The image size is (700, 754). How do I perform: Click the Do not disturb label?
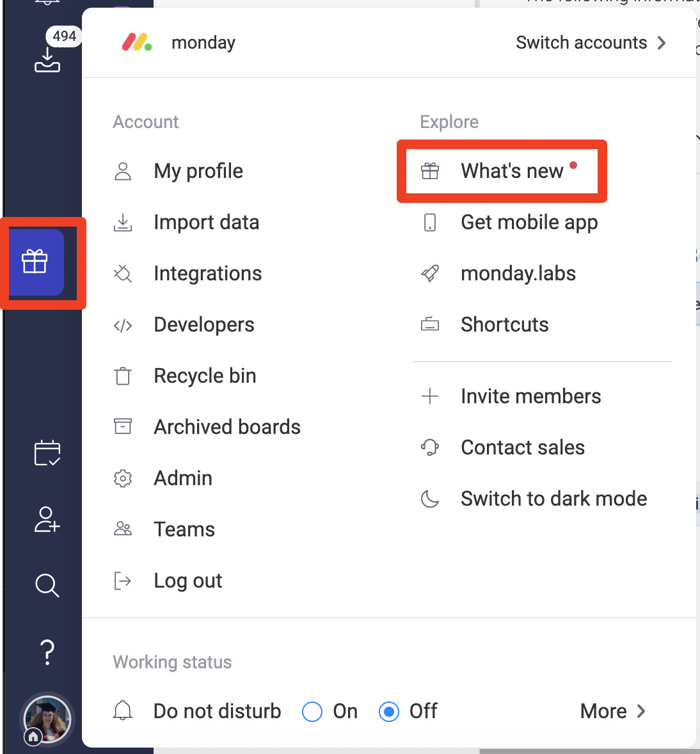(217, 711)
